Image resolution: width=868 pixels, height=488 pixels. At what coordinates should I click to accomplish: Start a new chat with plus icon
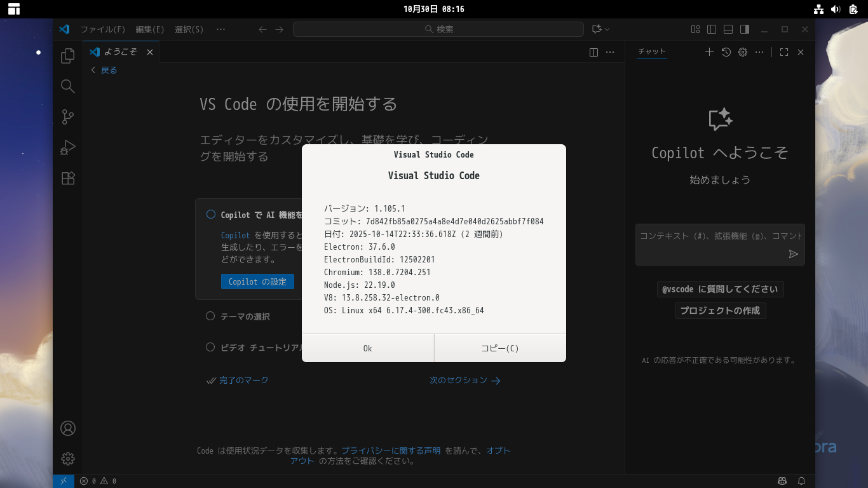click(x=710, y=52)
